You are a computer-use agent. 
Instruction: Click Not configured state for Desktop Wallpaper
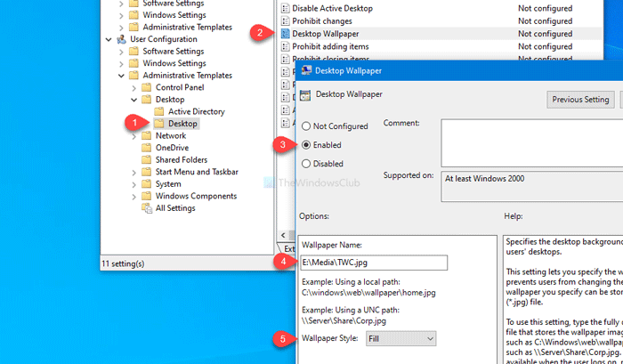click(x=545, y=34)
